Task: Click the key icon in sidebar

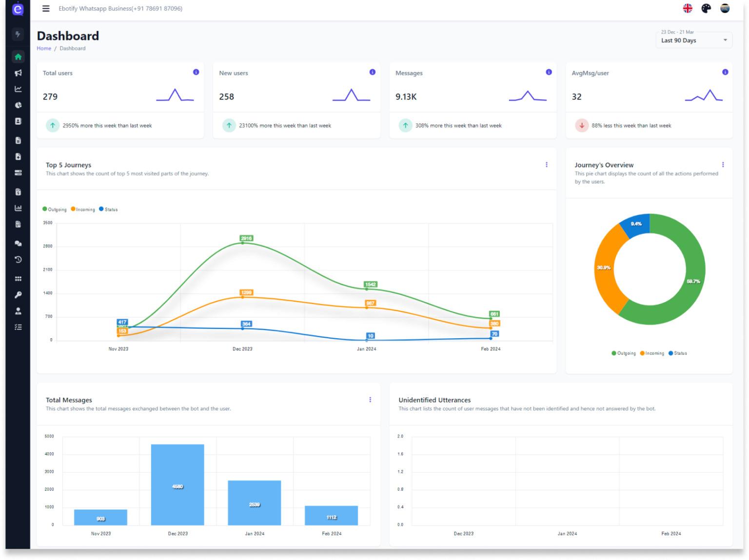Action: pyautogui.click(x=18, y=295)
